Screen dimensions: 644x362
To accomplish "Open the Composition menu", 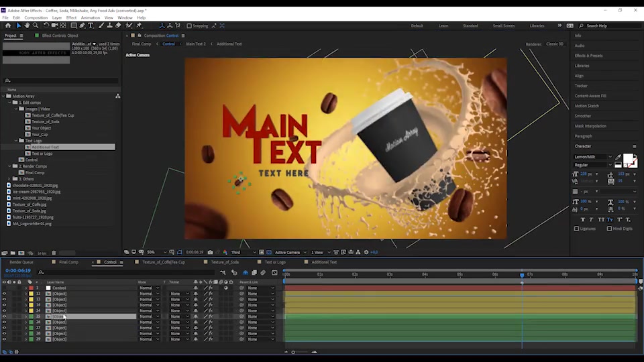I will coord(36,17).
